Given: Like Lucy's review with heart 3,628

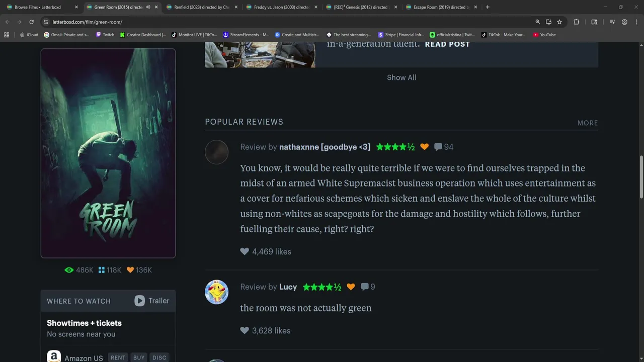Looking at the screenshot, I should (x=245, y=330).
